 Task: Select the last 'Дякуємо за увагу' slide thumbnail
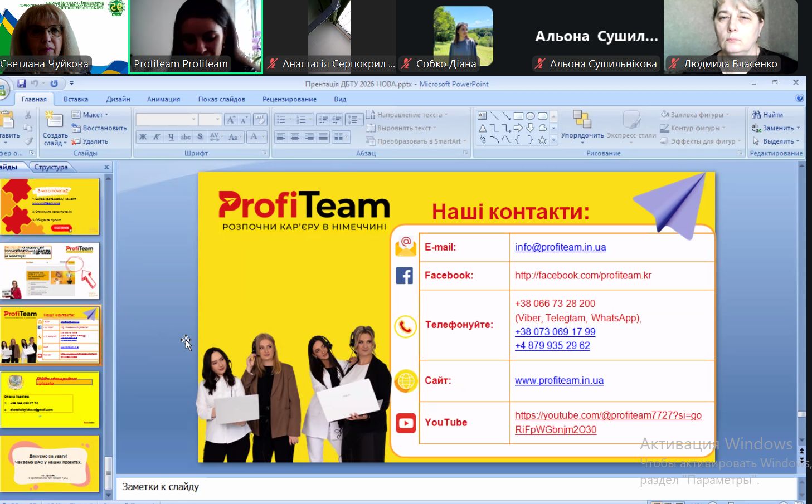tap(50, 463)
